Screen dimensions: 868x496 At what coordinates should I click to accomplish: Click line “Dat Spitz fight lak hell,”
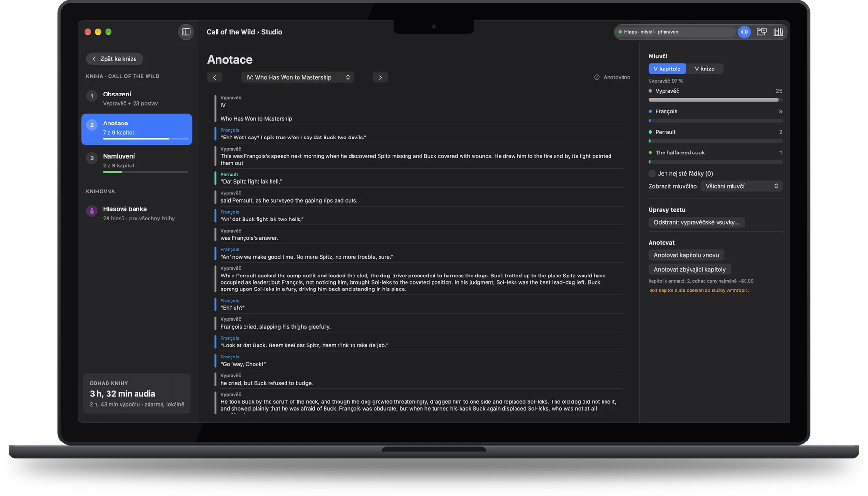pyautogui.click(x=251, y=182)
